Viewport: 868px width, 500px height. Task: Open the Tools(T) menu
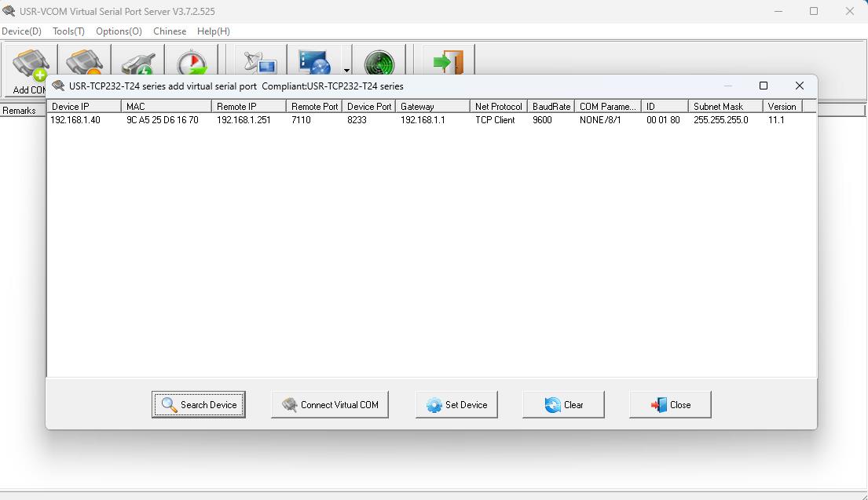(68, 31)
